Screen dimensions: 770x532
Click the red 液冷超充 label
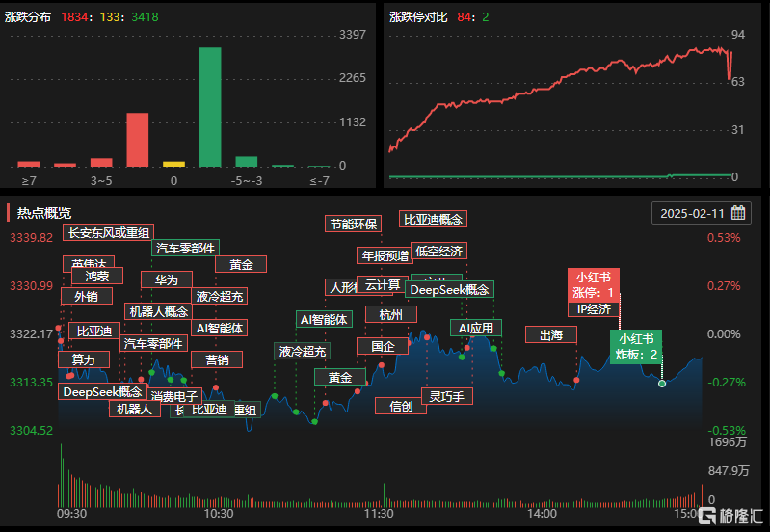tap(220, 296)
